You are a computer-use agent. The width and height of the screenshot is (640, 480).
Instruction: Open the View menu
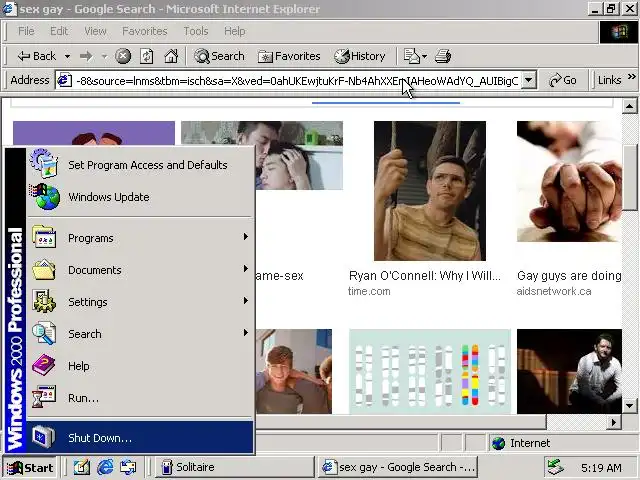point(96,31)
